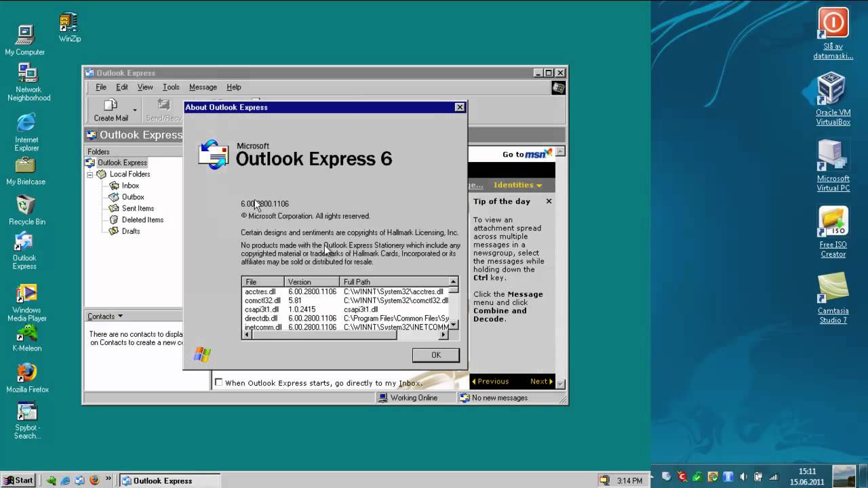Select Deleted Items folder
The width and height of the screenshot is (868, 488).
pyautogui.click(x=142, y=220)
